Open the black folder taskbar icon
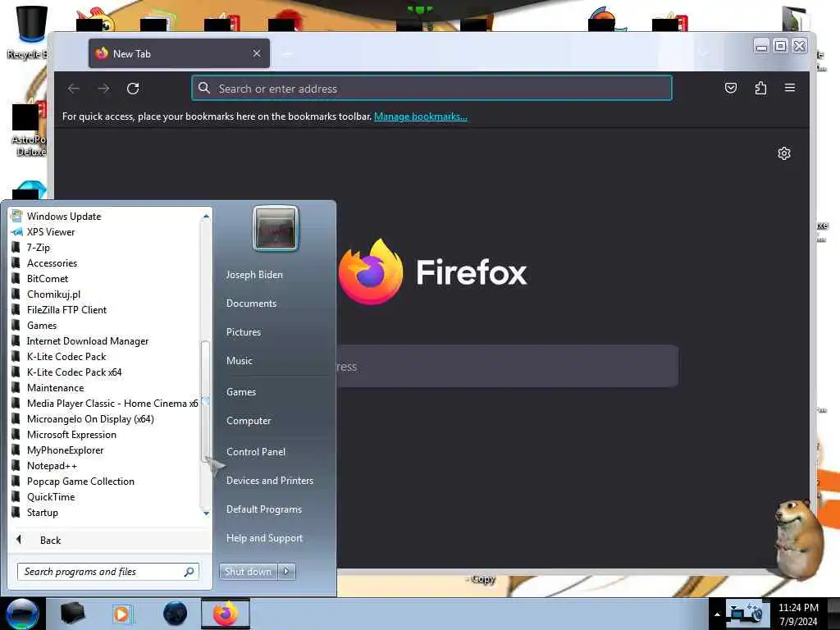 [x=72, y=614]
